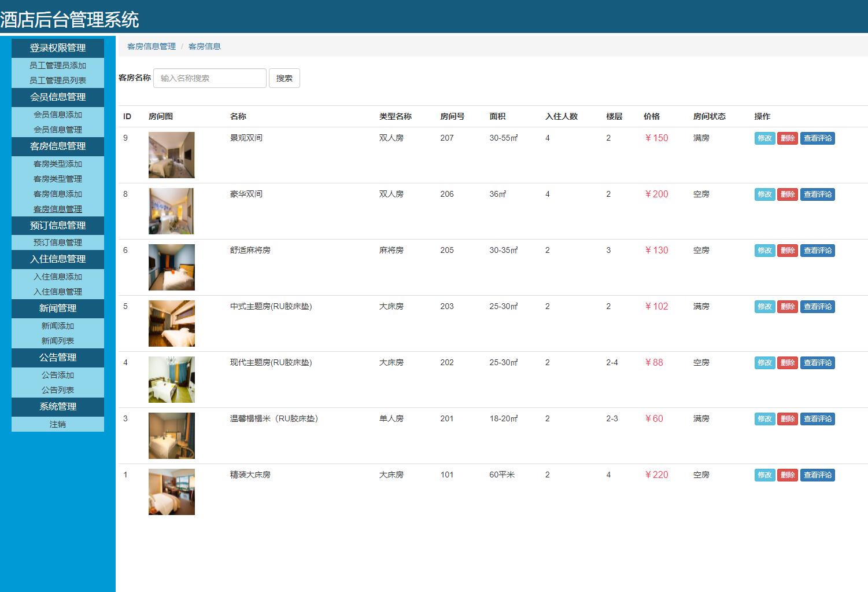Image resolution: width=868 pixels, height=592 pixels.
Task: Click the 客房名称 search input field
Action: 209,78
